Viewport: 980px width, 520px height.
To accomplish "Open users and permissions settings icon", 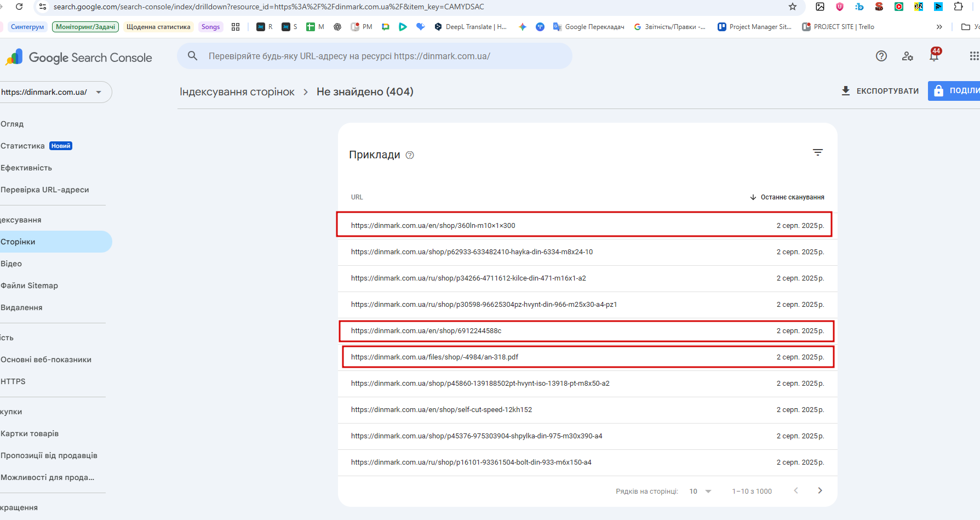I will pyautogui.click(x=908, y=56).
